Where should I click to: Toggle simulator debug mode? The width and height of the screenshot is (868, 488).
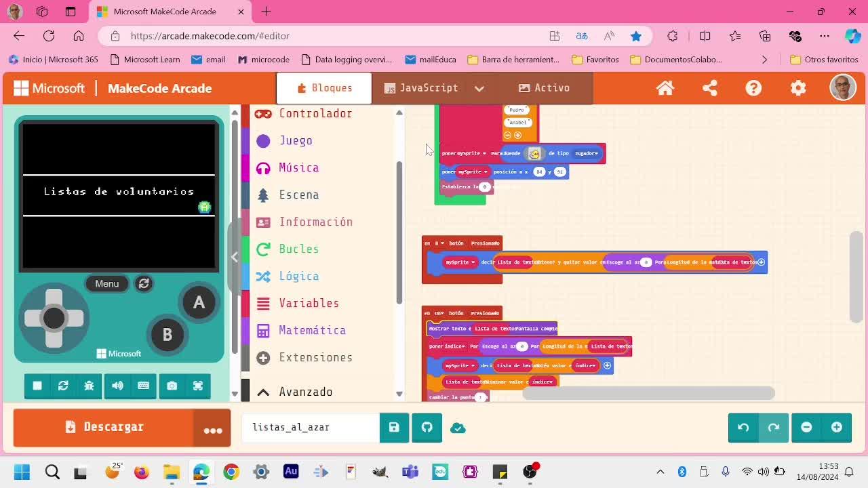pos(89,386)
